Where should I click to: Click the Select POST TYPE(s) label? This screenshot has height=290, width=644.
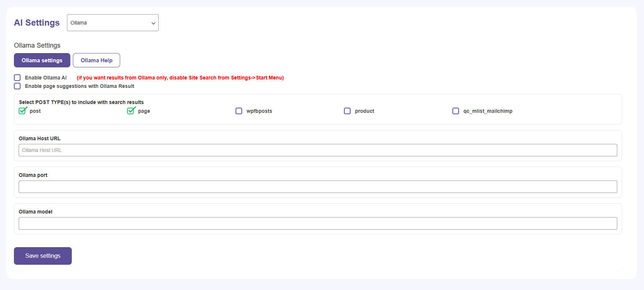[x=81, y=102]
